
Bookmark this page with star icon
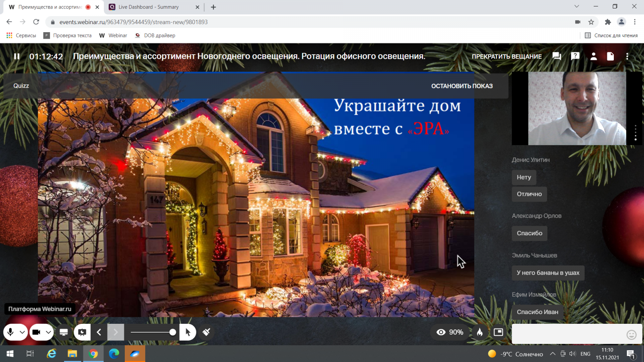pos(591,22)
